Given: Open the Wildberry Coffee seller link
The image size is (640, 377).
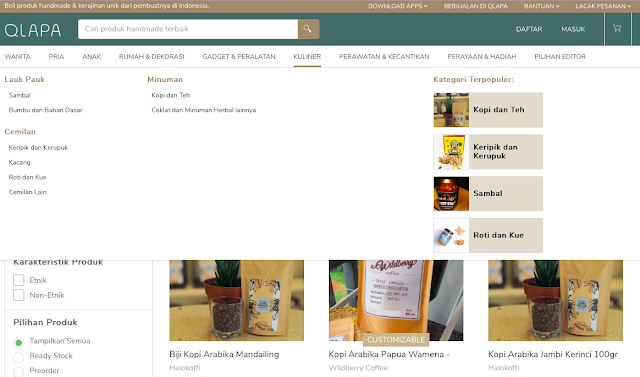Looking at the screenshot, I should click(358, 368).
